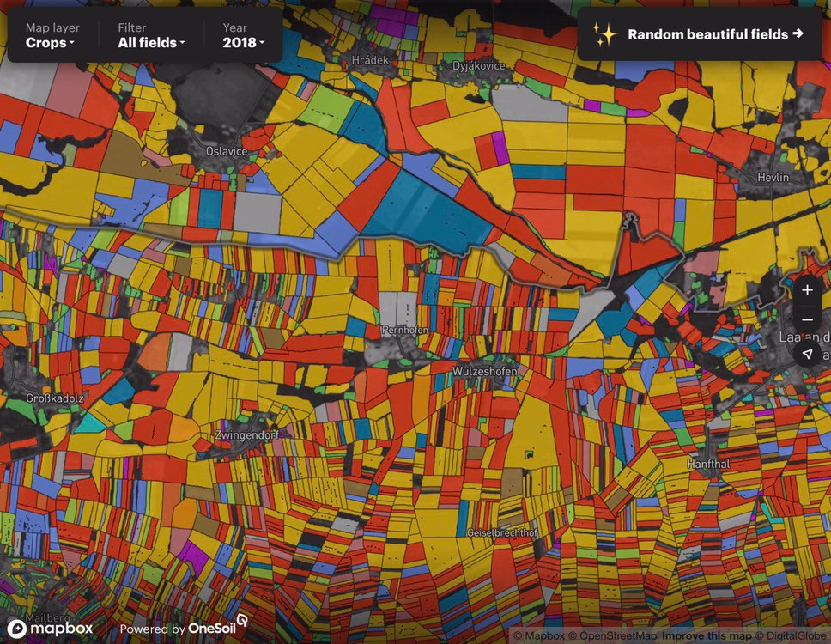
Task: Click the Hevlín place label
Action: (773, 177)
